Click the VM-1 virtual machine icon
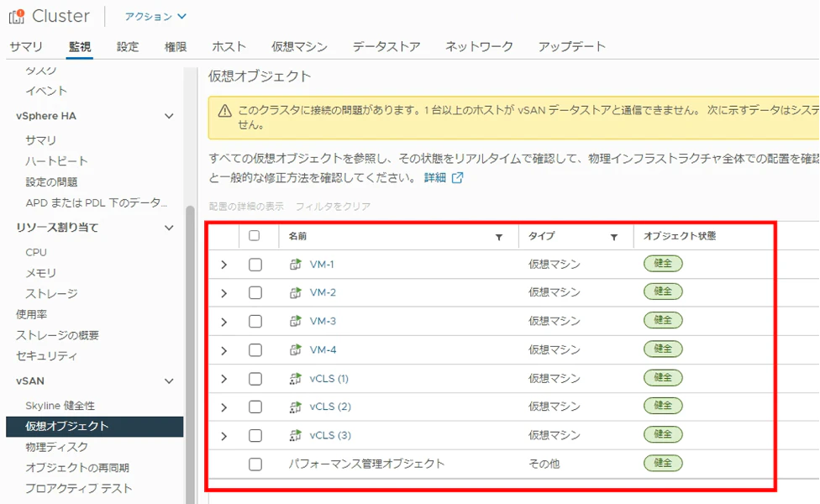 pyautogui.click(x=296, y=265)
